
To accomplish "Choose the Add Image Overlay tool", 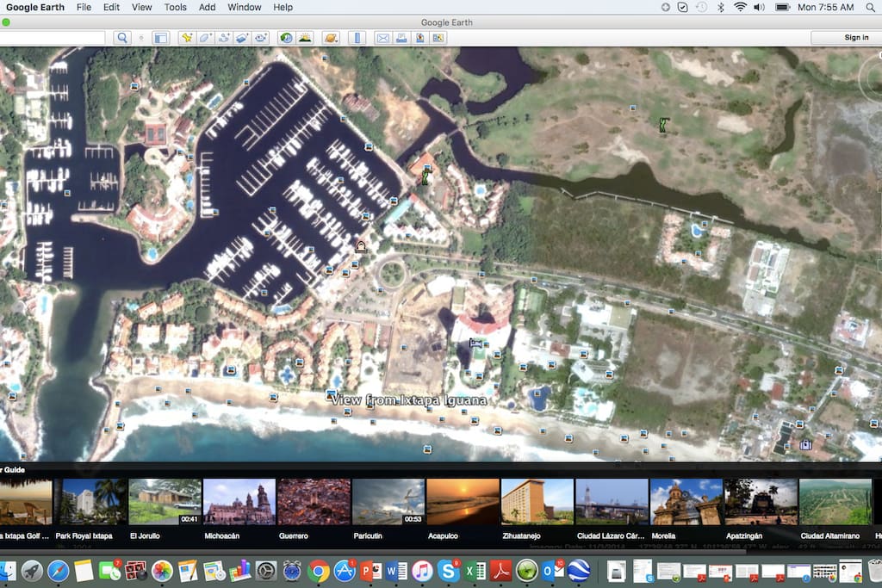I will click(242, 38).
